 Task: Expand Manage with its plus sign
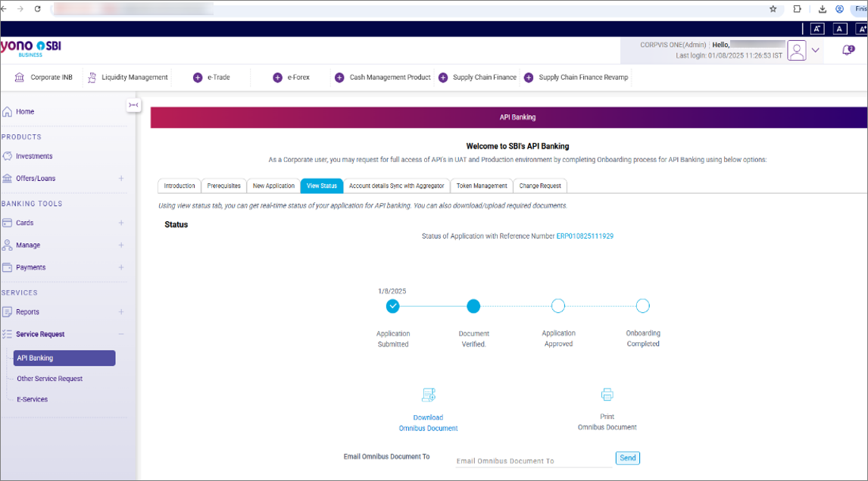point(120,245)
